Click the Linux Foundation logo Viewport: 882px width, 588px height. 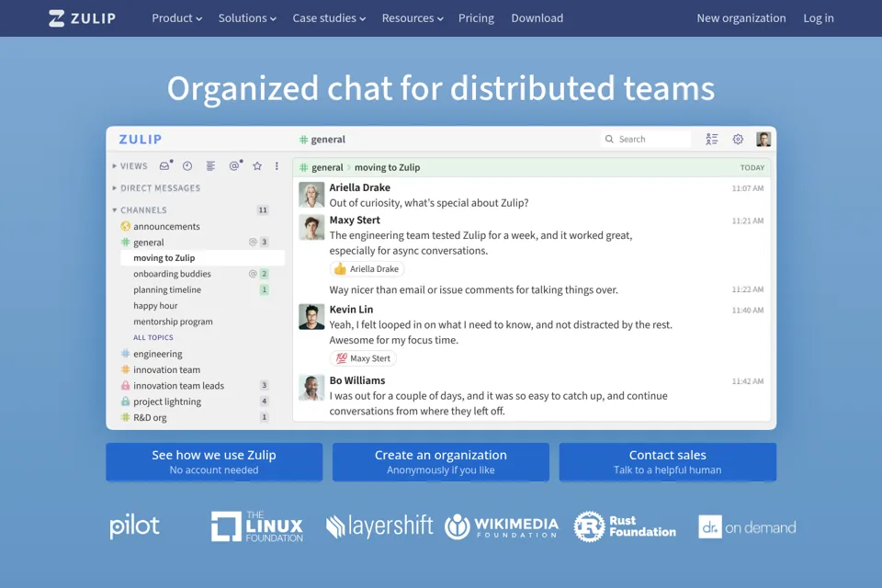tap(257, 526)
